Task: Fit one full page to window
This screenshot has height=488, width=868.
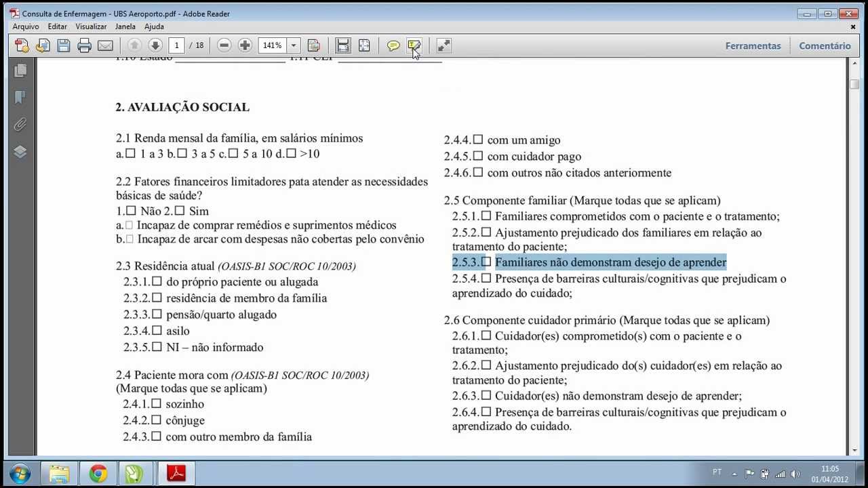Action: [x=364, y=45]
